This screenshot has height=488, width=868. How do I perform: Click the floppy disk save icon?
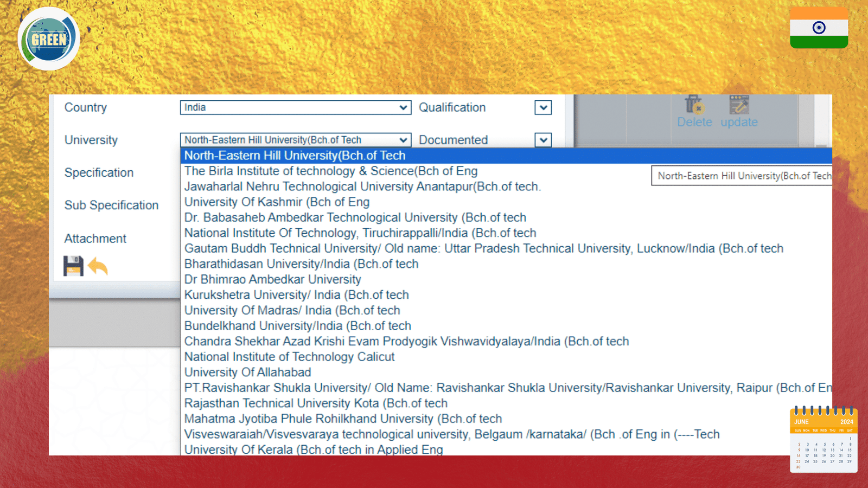[x=73, y=266]
